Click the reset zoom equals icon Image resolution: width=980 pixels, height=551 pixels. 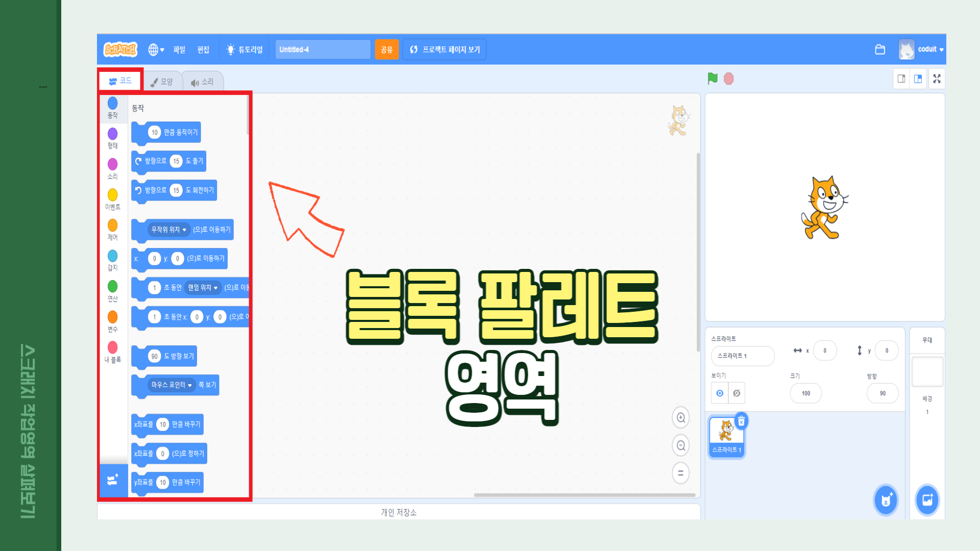pyautogui.click(x=680, y=473)
